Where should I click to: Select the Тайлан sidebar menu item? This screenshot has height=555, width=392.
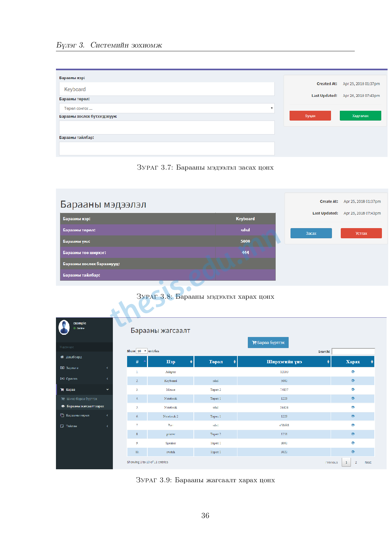(x=71, y=426)
